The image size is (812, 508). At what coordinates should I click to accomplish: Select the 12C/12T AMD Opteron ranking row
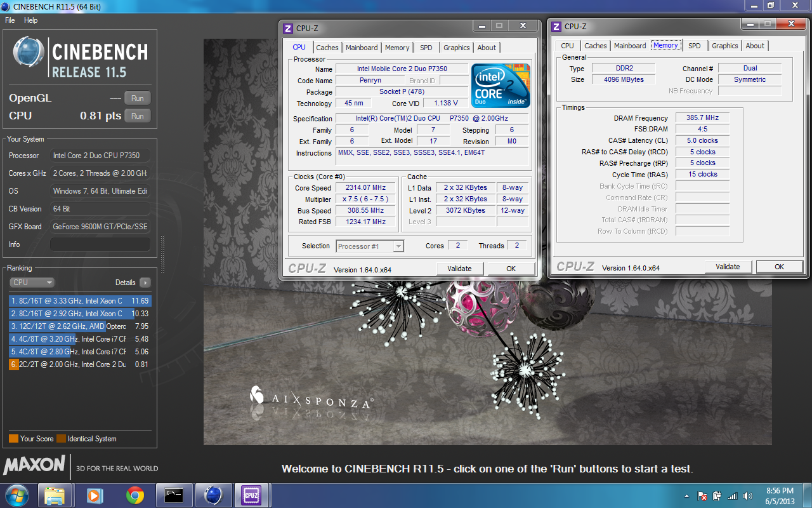coord(81,326)
